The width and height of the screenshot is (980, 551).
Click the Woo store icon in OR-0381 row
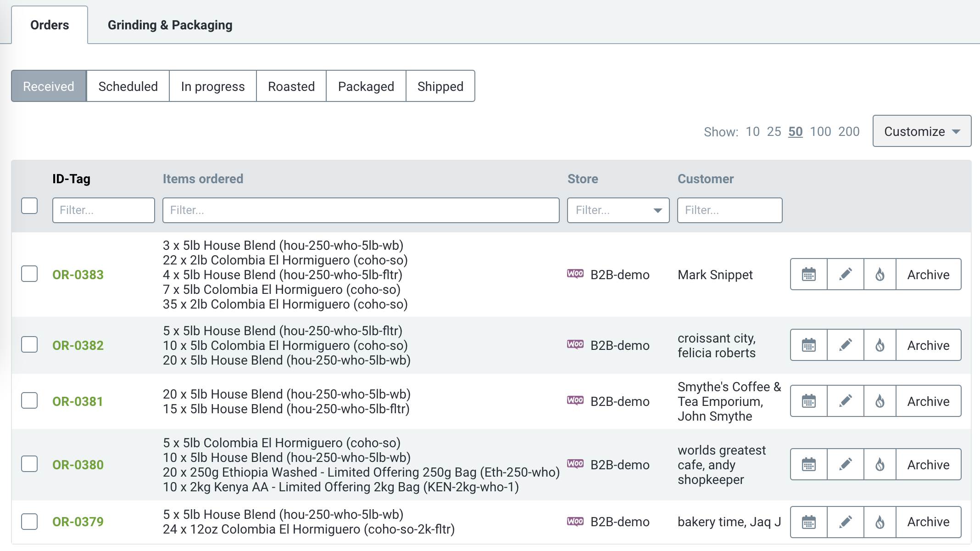(575, 400)
